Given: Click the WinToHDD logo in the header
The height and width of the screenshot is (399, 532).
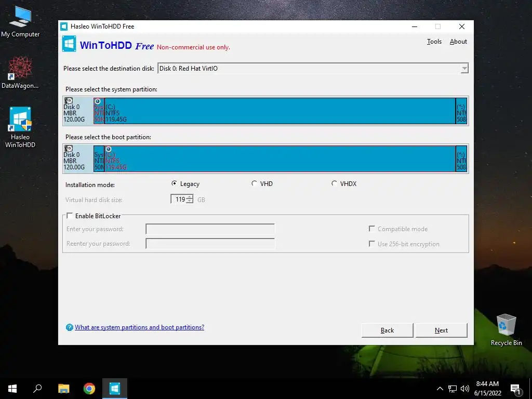Looking at the screenshot, I should pos(69,44).
